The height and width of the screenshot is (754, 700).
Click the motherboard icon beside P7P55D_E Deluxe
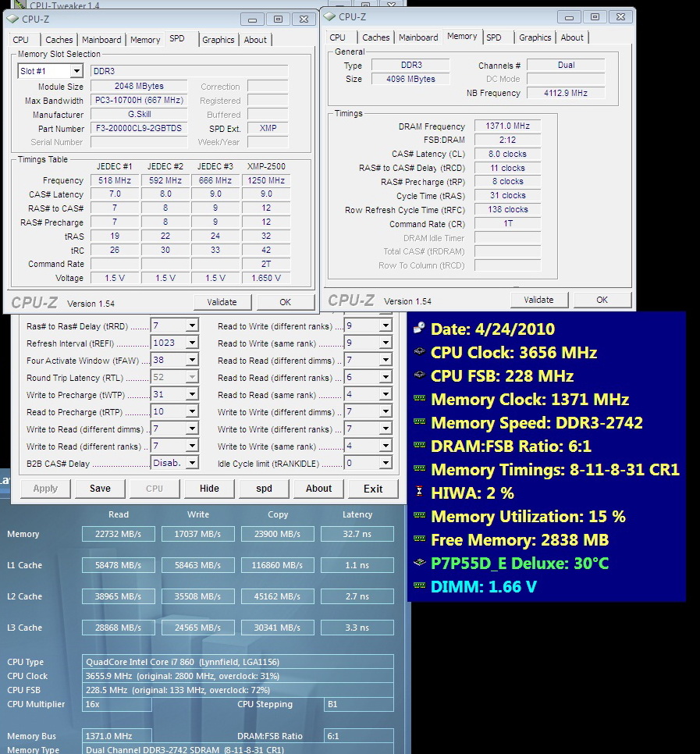[x=419, y=562]
